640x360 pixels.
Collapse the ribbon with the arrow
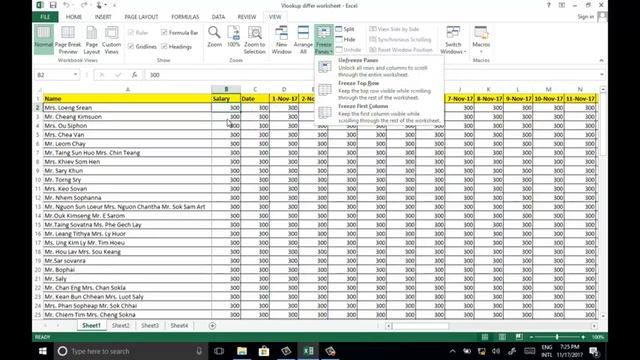(601, 60)
